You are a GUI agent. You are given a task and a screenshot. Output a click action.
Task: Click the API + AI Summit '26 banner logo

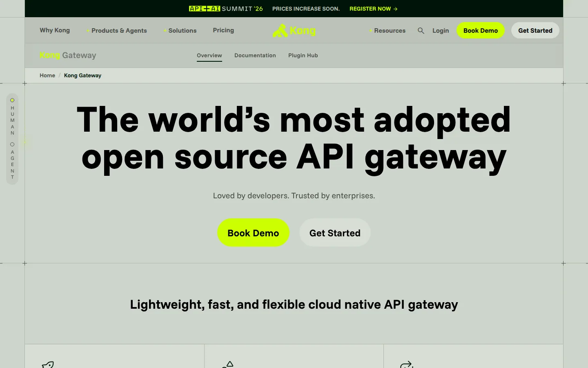coord(226,9)
